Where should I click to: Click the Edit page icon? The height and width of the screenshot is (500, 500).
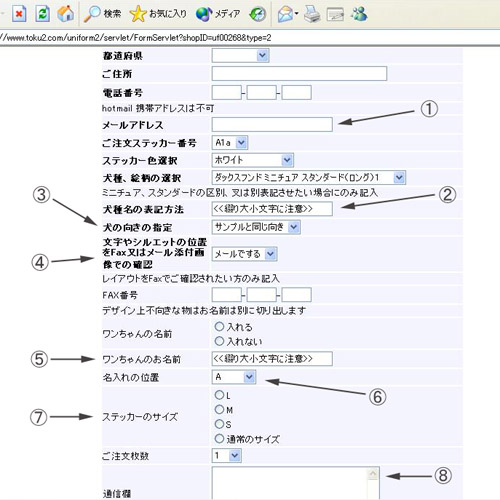pyautogui.click(x=335, y=14)
